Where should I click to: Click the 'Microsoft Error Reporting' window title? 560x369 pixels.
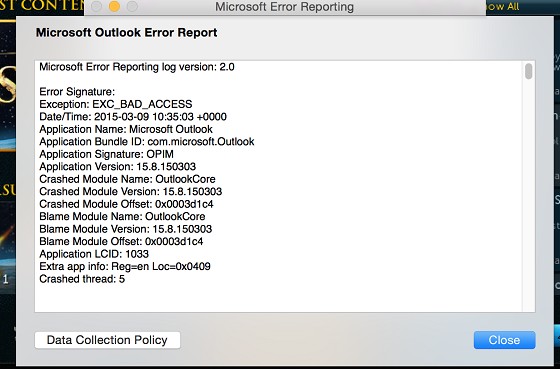pyautogui.click(x=284, y=7)
